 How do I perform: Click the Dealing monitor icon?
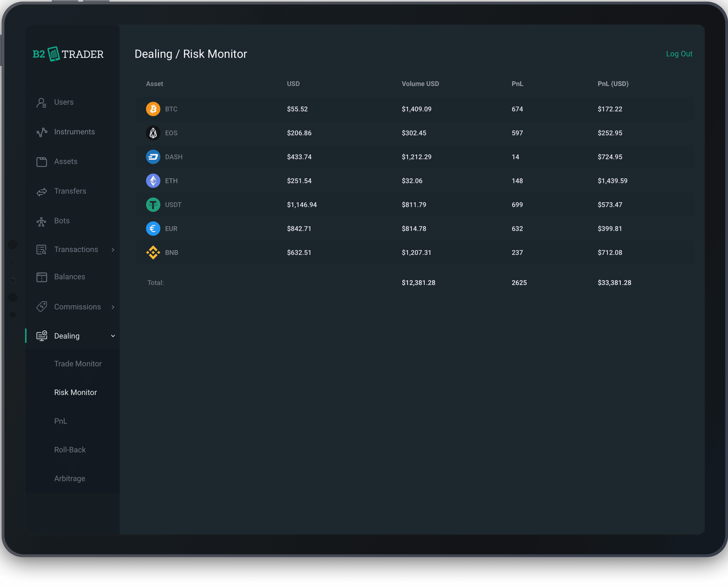pos(42,336)
